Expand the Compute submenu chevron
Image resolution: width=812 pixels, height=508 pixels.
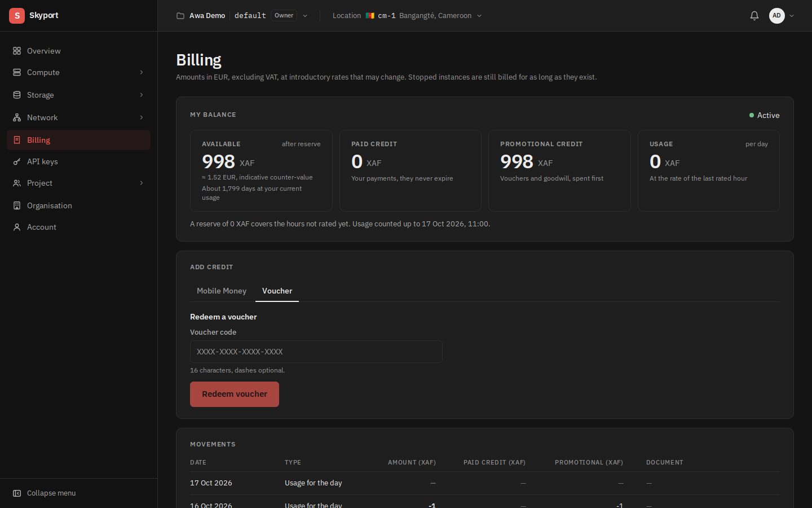[x=142, y=72]
